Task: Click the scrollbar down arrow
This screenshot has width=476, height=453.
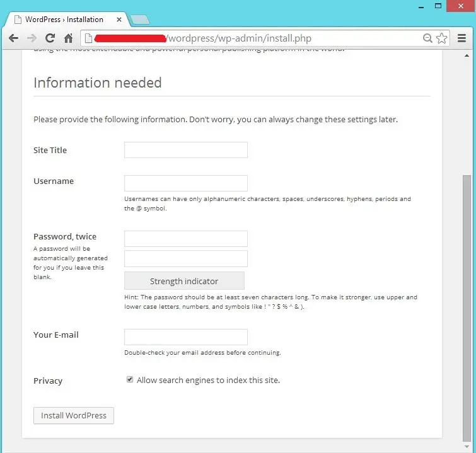Action: coord(467,447)
